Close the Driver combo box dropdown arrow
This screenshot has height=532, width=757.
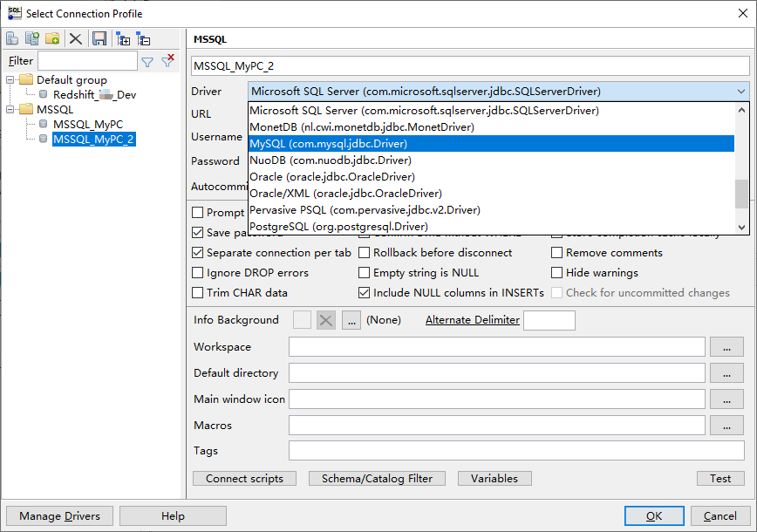click(741, 92)
